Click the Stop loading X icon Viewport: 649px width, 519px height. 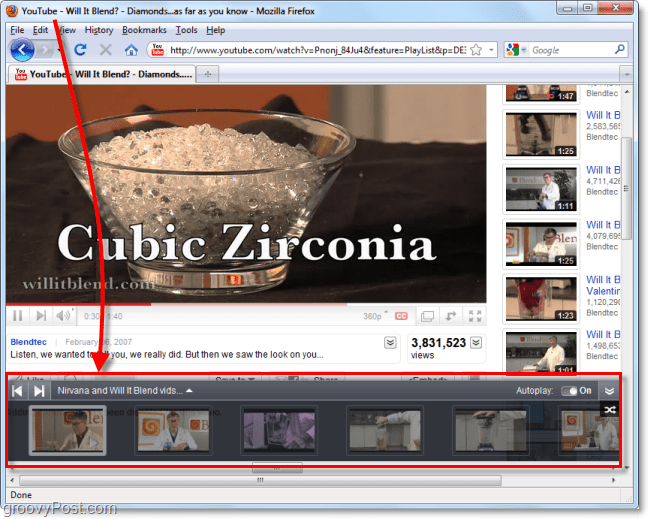tap(106, 50)
